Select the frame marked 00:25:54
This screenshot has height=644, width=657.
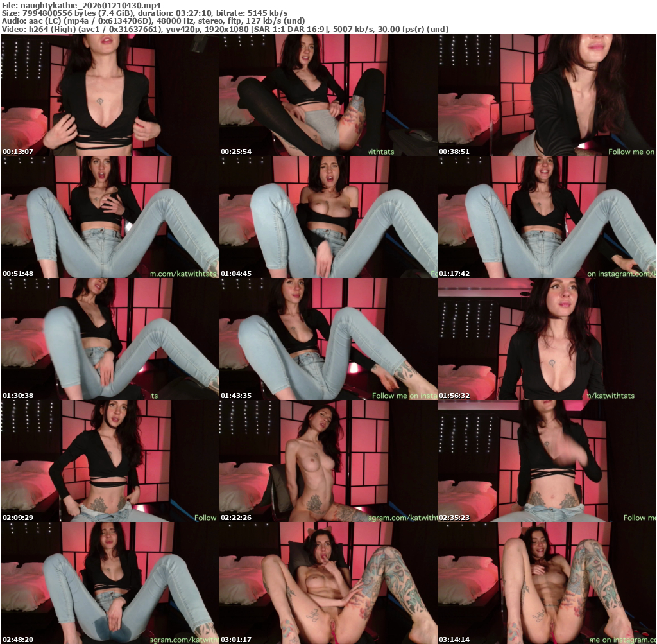[328, 95]
